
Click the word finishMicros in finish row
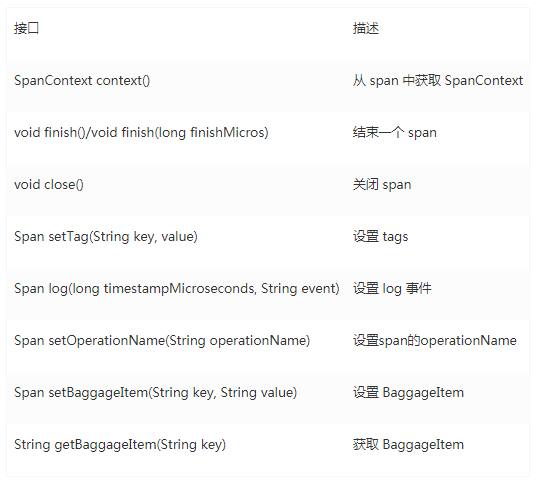pyautogui.click(x=227, y=133)
